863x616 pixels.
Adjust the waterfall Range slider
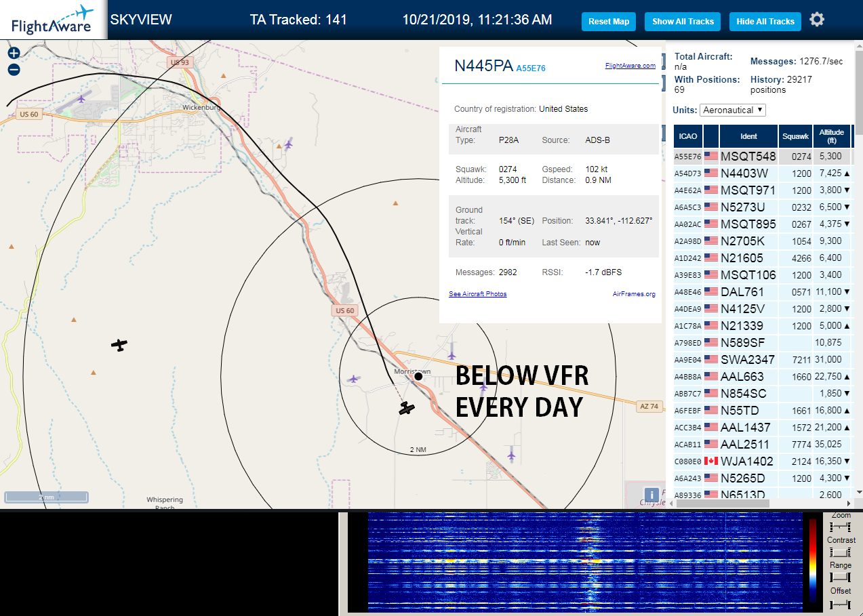tap(840, 577)
